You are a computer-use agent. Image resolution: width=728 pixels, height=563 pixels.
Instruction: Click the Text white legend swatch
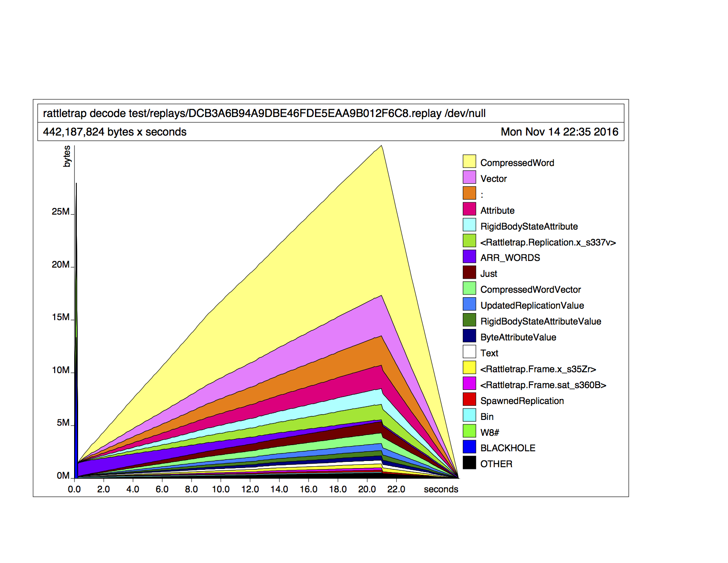(469, 352)
